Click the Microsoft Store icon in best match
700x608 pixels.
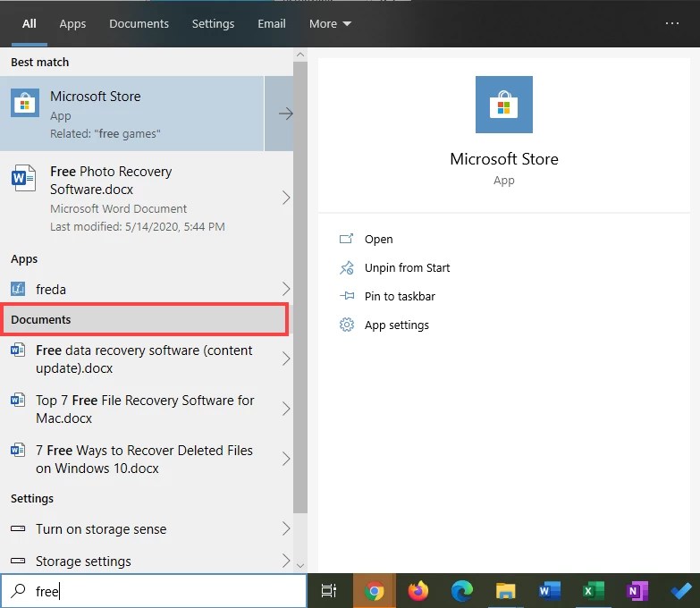click(24, 103)
